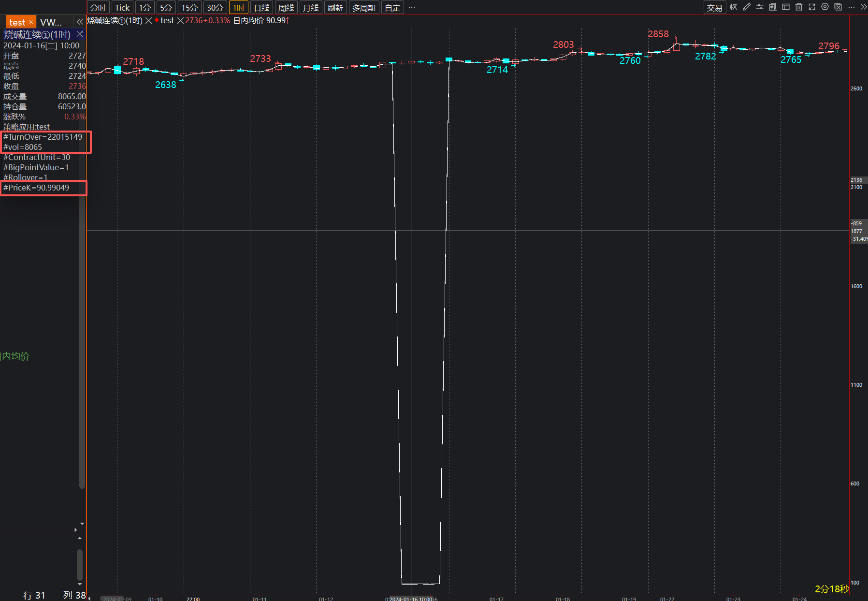Viewport: 868px width, 601px height.
Task: Click the trash delete icon in toolbar
Action: point(799,7)
